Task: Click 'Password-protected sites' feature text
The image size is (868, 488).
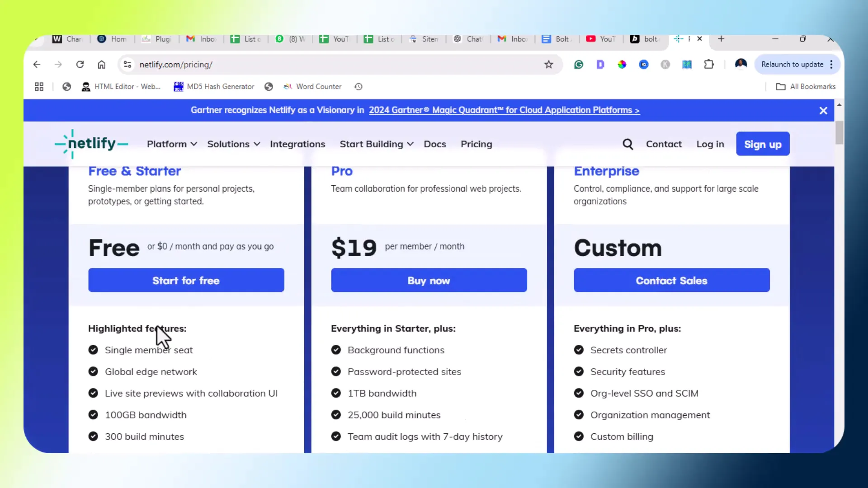Action: click(x=405, y=371)
